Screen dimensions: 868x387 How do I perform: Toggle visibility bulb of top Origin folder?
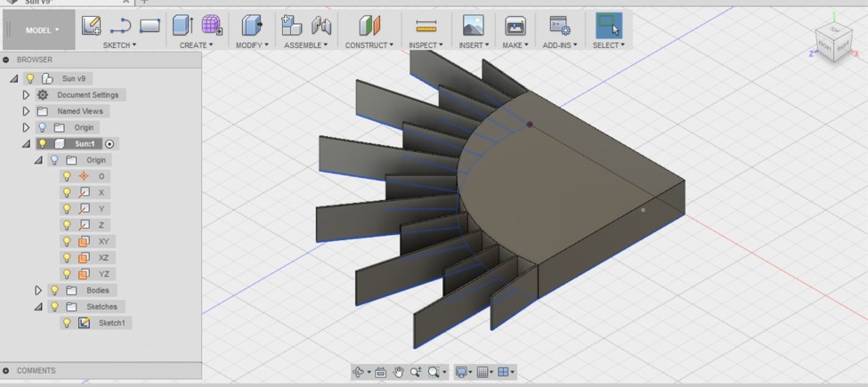pos(42,128)
